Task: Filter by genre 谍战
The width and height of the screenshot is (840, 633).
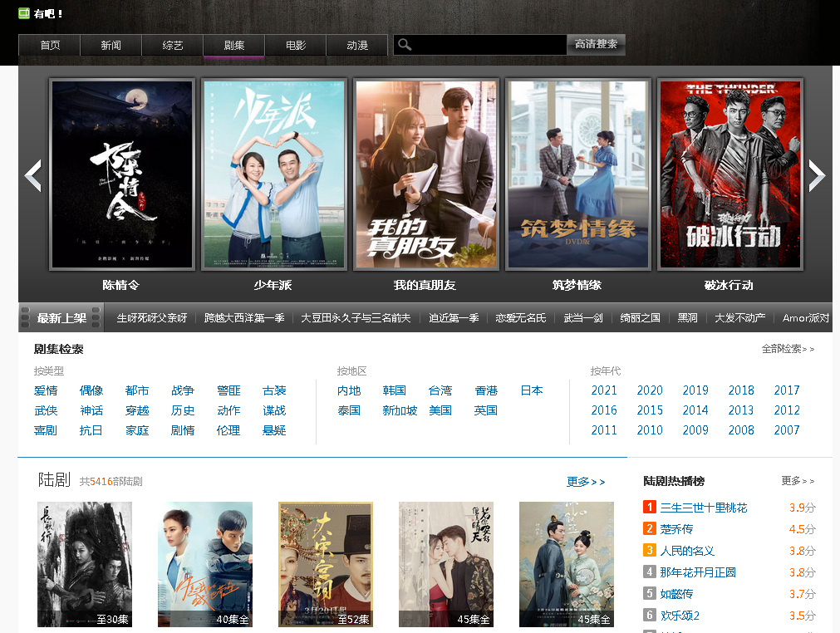Action: [274, 410]
